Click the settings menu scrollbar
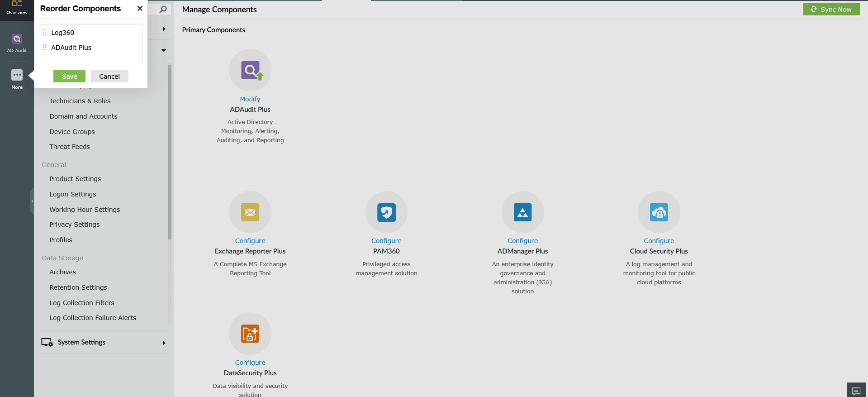The height and width of the screenshot is (397, 868). [170, 152]
